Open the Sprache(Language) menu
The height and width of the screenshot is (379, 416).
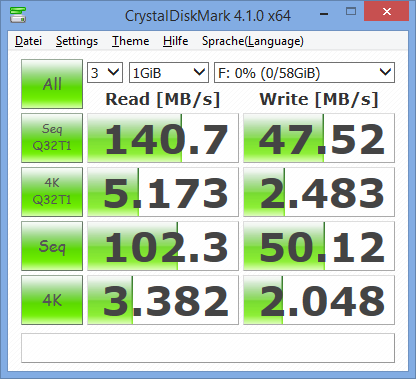point(253,41)
